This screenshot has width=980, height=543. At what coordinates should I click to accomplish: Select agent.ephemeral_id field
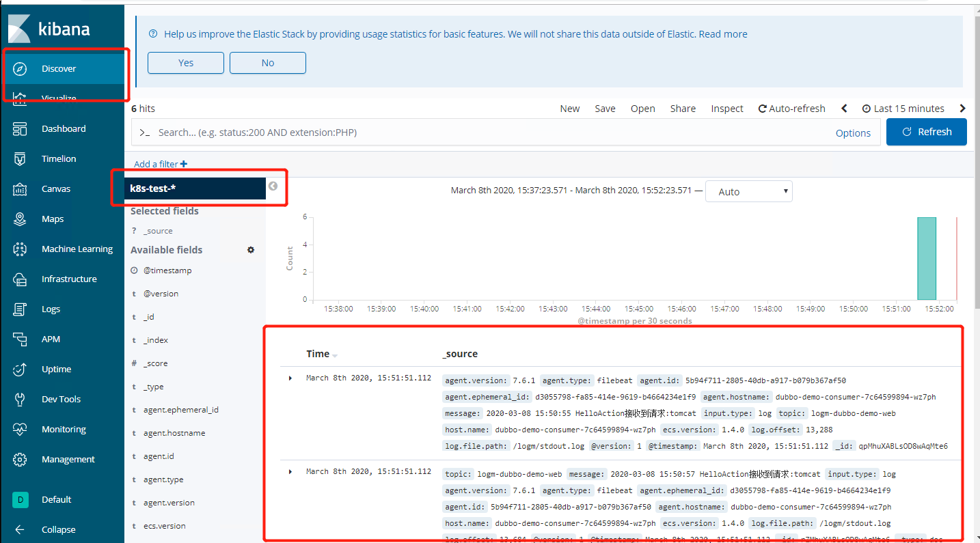coord(181,410)
